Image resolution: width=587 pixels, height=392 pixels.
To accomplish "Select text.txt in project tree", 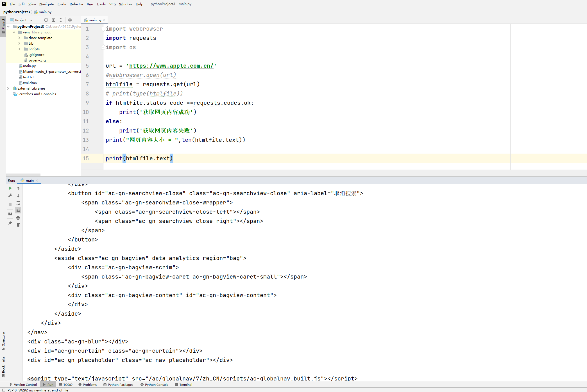I will point(28,77).
